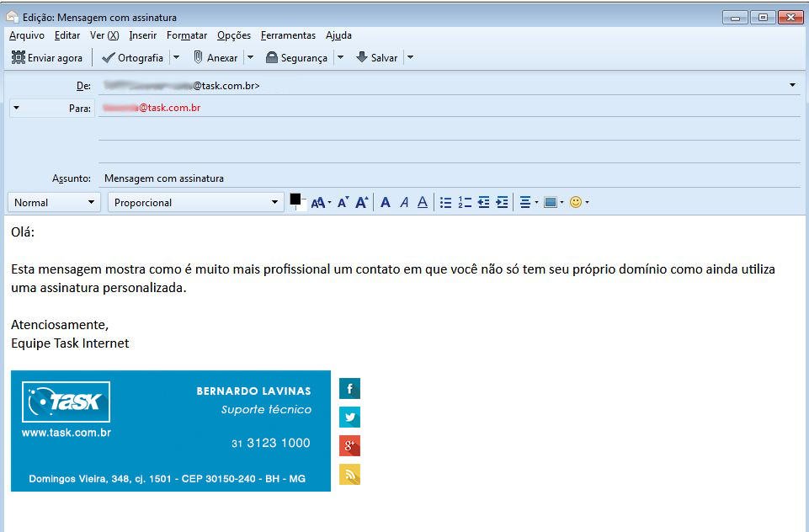This screenshot has width=809, height=532.
Task: Increase the text indent
Action: (x=503, y=202)
